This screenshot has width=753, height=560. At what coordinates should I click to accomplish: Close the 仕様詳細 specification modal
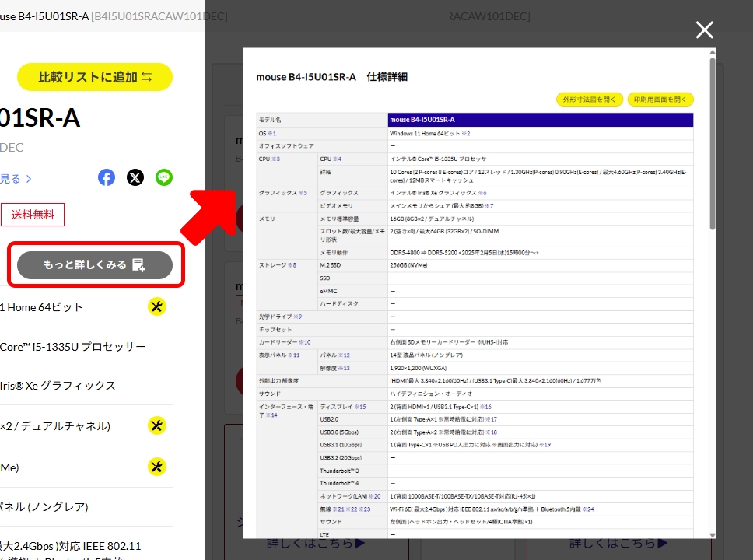tap(704, 30)
